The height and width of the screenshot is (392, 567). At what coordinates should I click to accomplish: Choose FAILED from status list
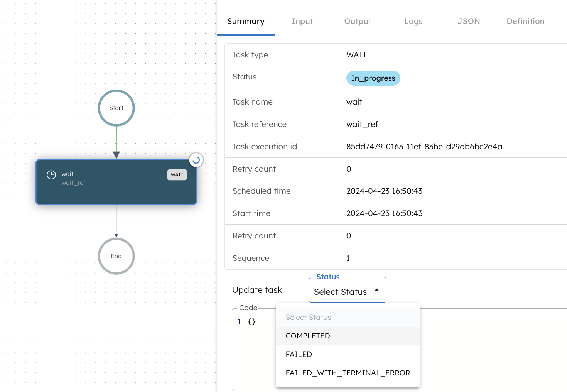[348, 355]
